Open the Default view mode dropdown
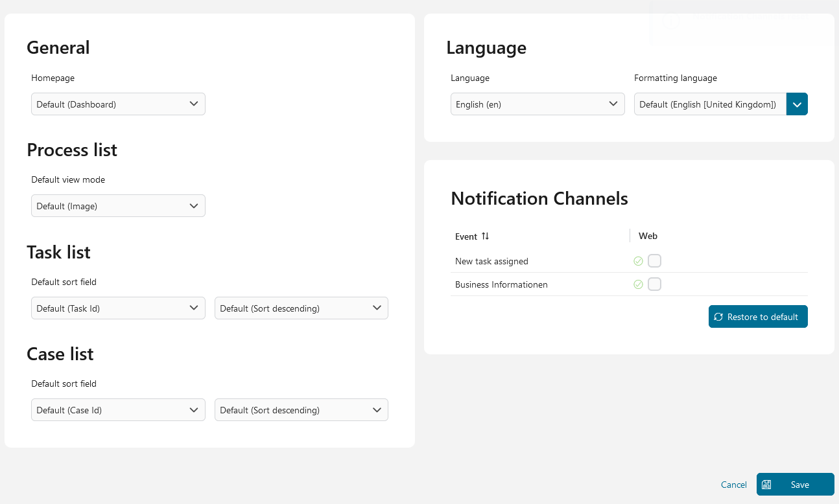839x504 pixels. 118,206
